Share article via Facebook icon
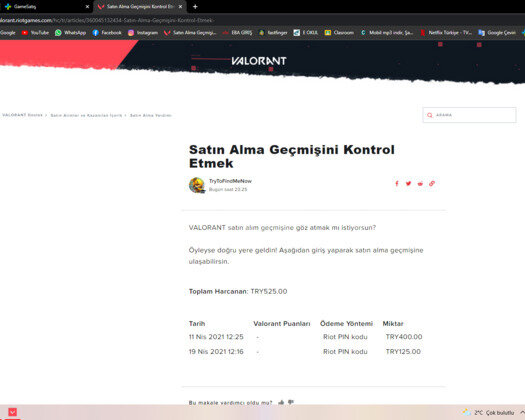The width and height of the screenshot is (525, 420). click(397, 184)
